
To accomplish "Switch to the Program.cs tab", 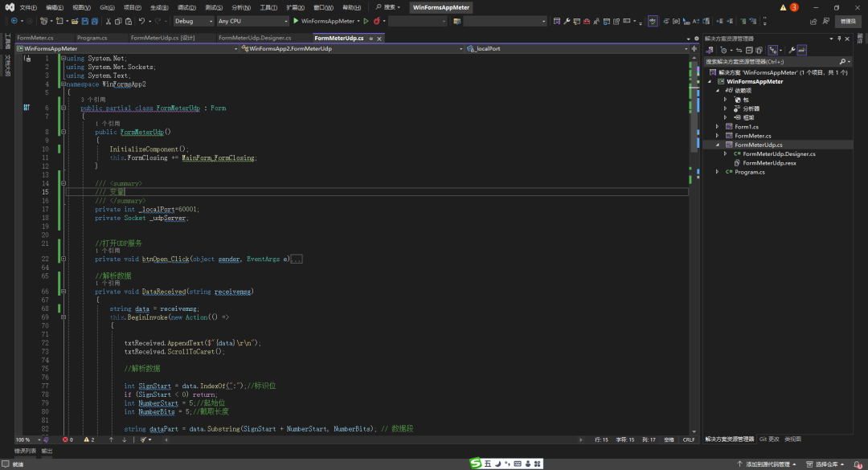I will coord(92,38).
